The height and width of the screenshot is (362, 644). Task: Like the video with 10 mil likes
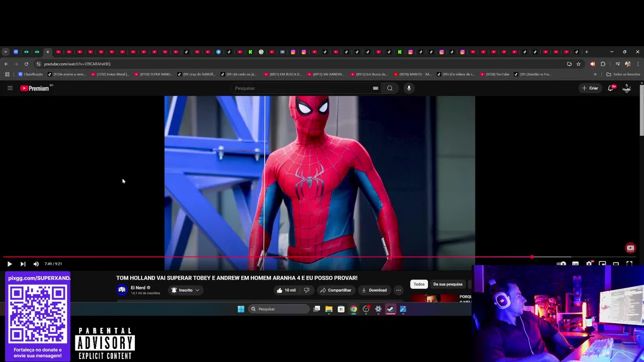(286, 290)
